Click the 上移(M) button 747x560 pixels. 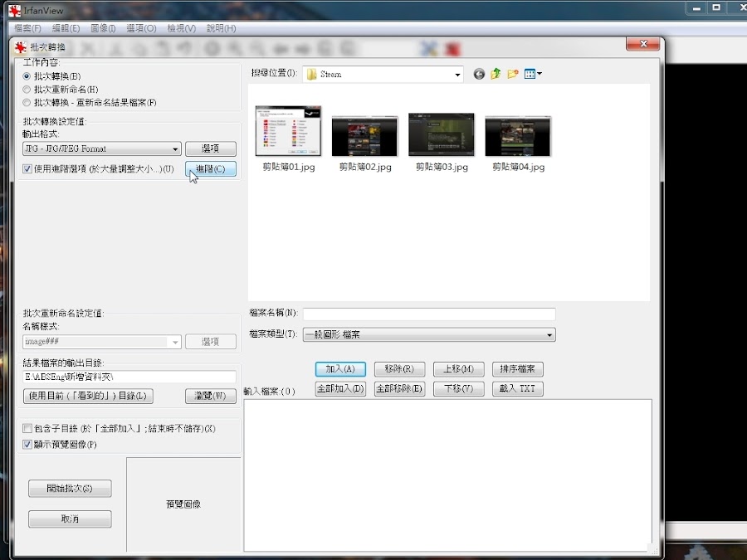(x=459, y=369)
